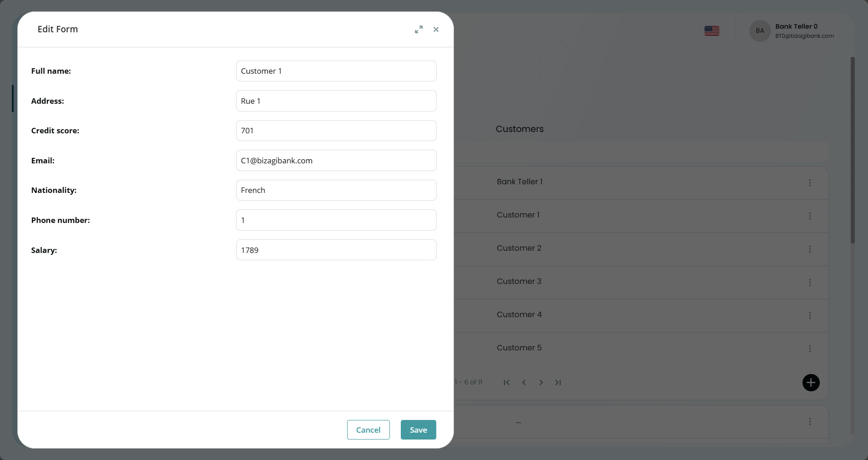Go to the previous page of customers
Screen dimensions: 868x460
click(x=523, y=382)
